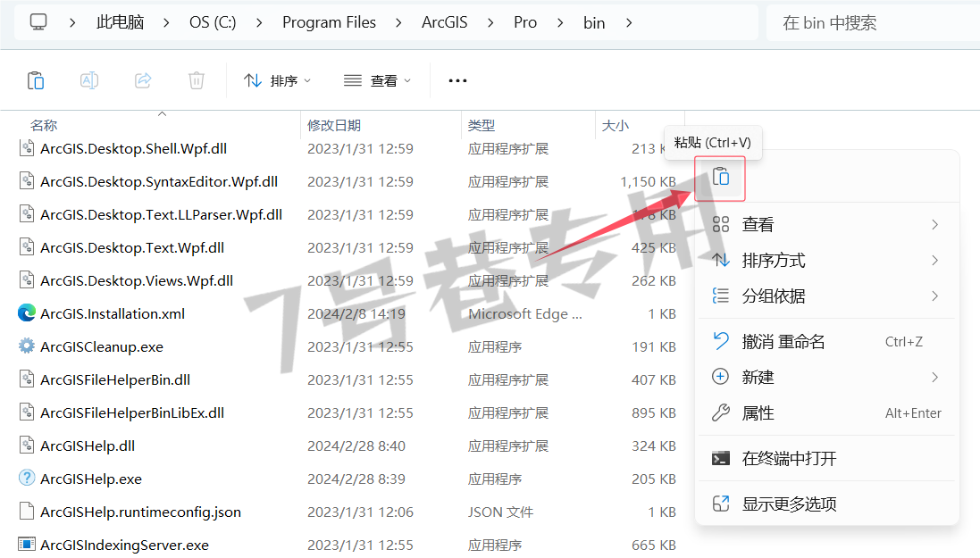Select file ArcGISHelp.exe
The width and height of the screenshot is (980, 558).
[90, 479]
